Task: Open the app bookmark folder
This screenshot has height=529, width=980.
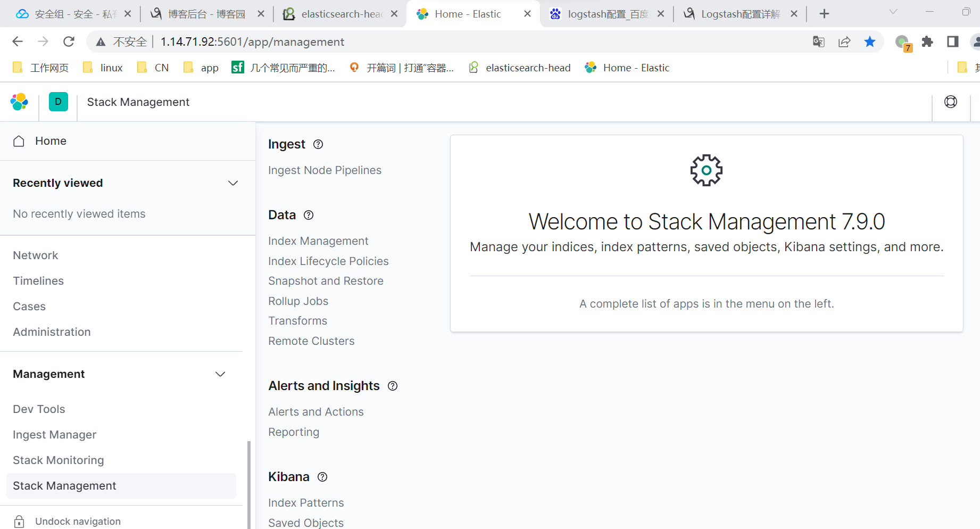Action: click(201, 68)
